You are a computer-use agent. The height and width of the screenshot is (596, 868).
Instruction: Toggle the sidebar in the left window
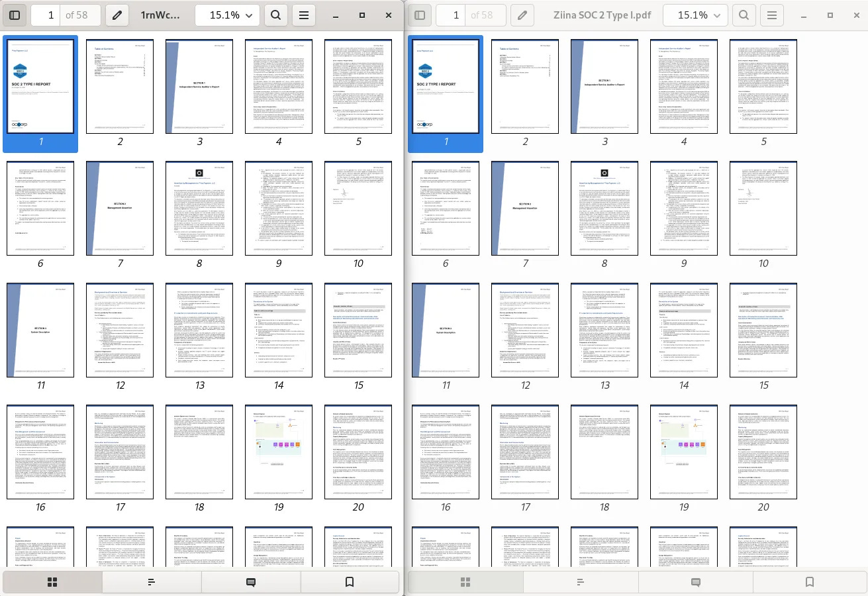(x=15, y=15)
